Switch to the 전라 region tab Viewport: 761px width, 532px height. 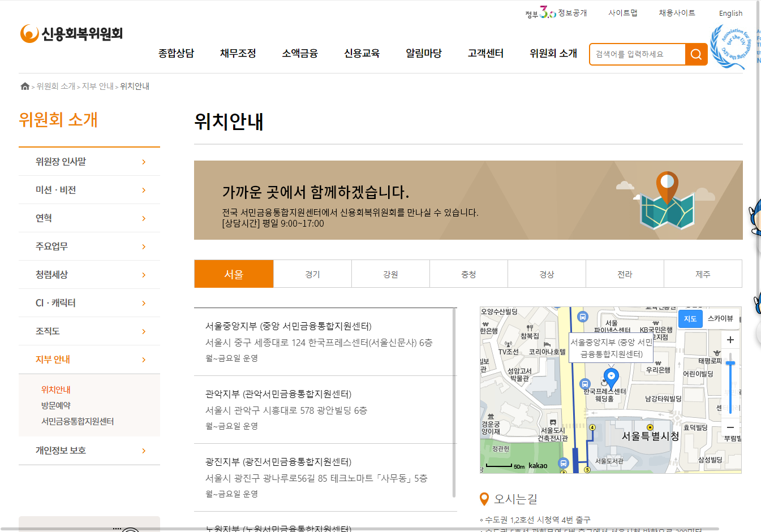point(625,274)
